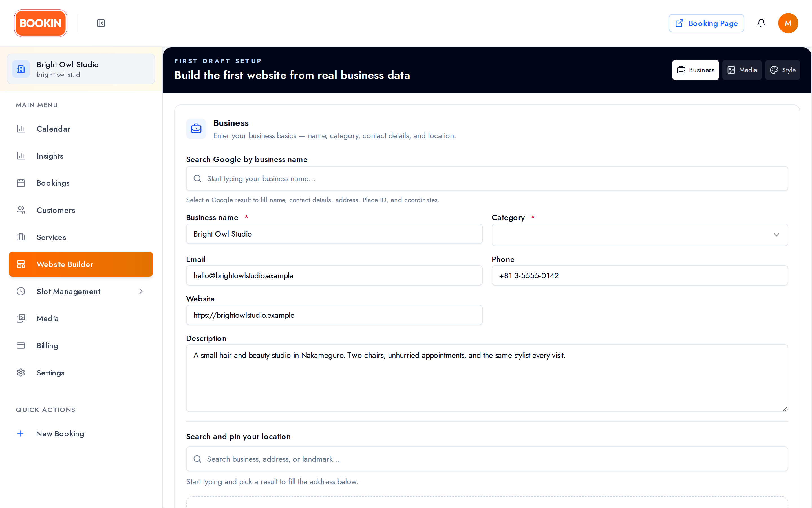Click the Booking Page button
The image size is (812, 508).
pyautogui.click(x=706, y=23)
